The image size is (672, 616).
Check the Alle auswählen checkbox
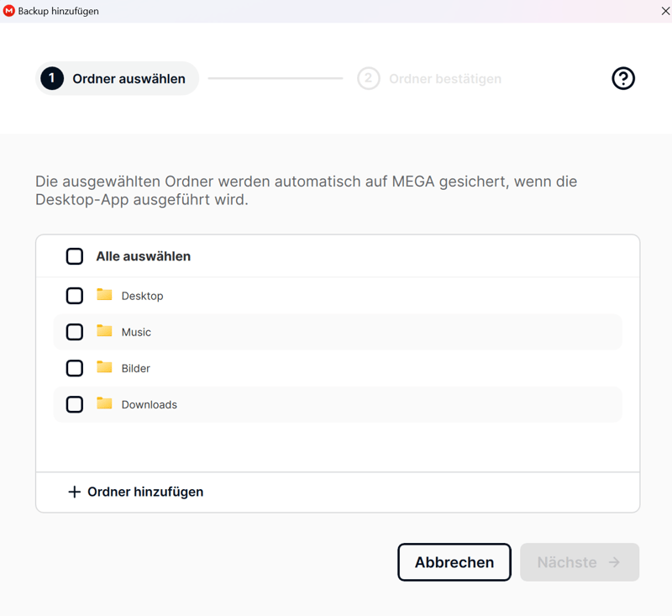(x=75, y=256)
